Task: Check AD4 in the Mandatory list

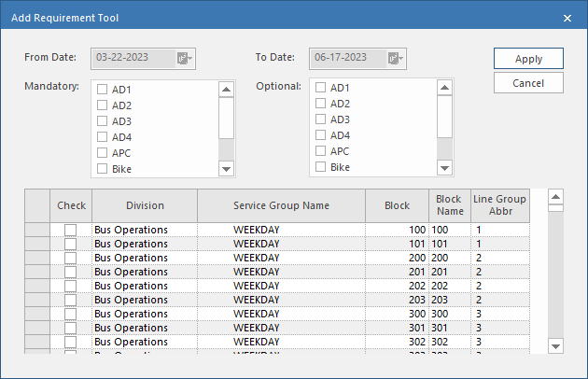Action: click(102, 136)
